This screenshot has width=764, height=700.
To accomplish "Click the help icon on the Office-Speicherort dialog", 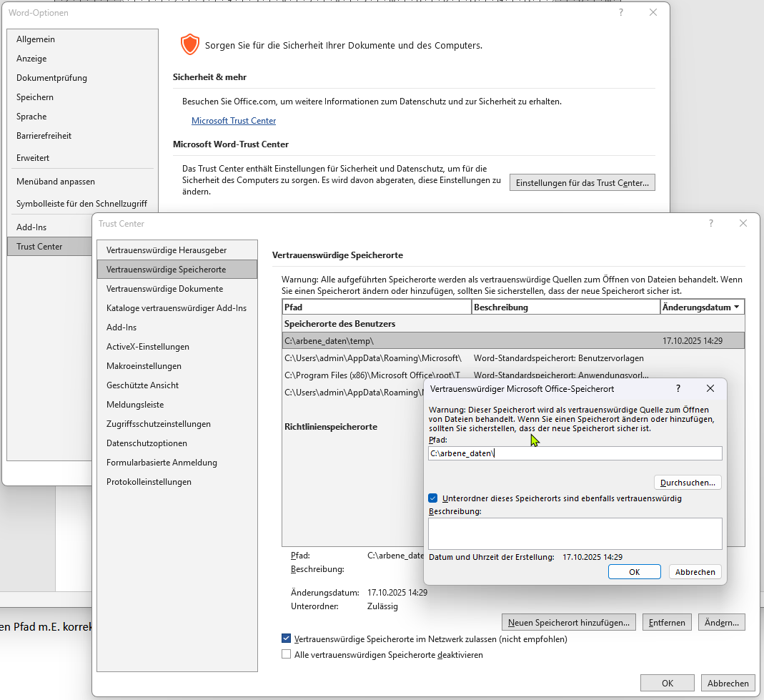I will coord(678,388).
